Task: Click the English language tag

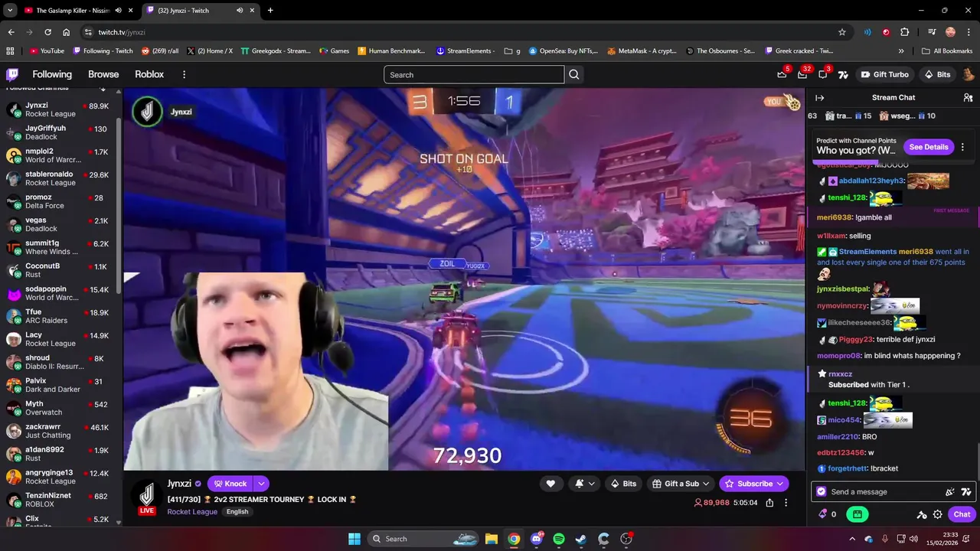Action: 237,511
